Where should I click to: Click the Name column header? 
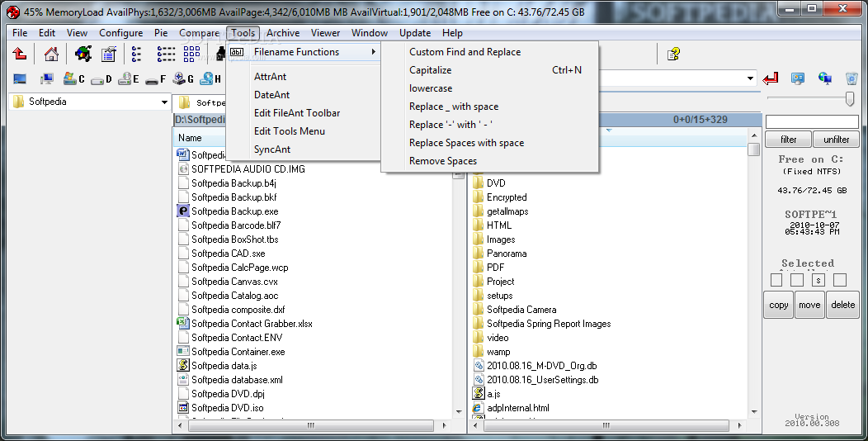click(190, 138)
